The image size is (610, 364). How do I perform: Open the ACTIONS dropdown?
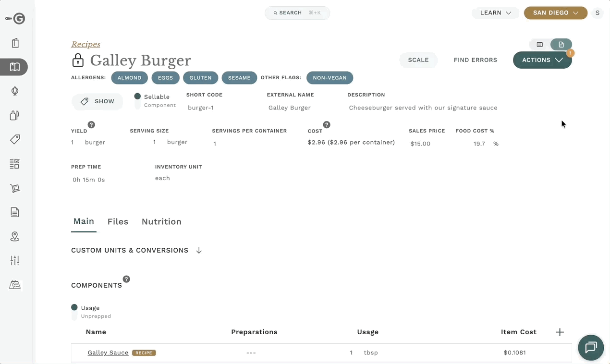542,60
